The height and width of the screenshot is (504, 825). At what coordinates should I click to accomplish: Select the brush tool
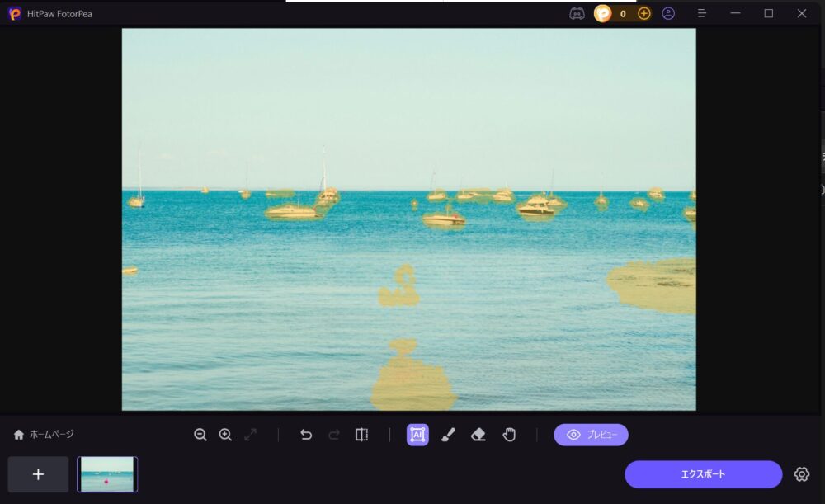448,435
